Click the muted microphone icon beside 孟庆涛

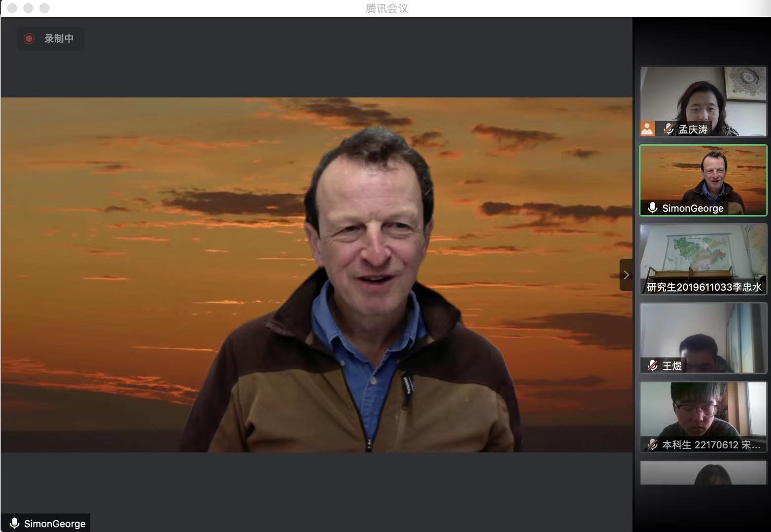point(668,129)
